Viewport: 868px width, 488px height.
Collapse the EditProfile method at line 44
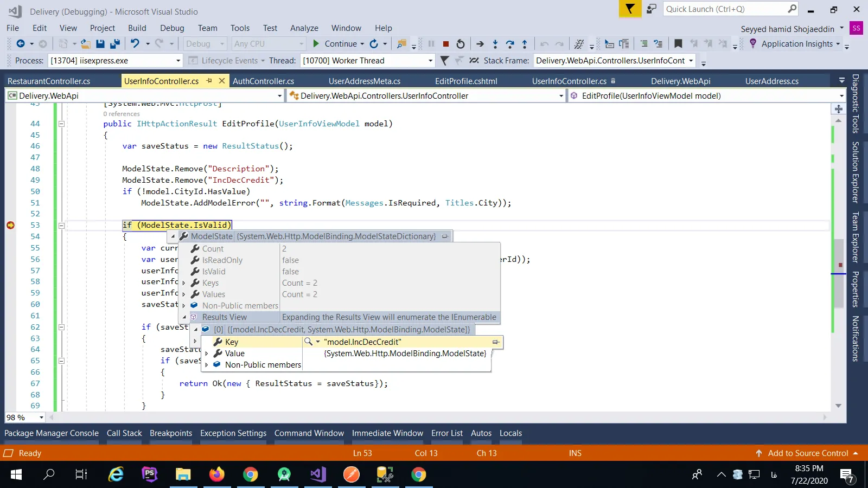pyautogui.click(x=61, y=124)
